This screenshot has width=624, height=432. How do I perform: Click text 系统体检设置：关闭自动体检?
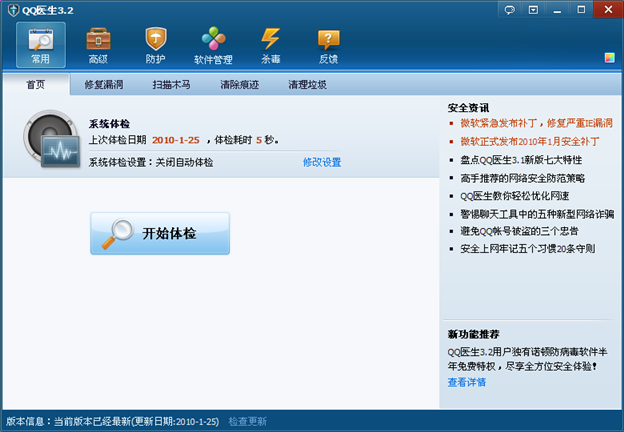click(151, 162)
